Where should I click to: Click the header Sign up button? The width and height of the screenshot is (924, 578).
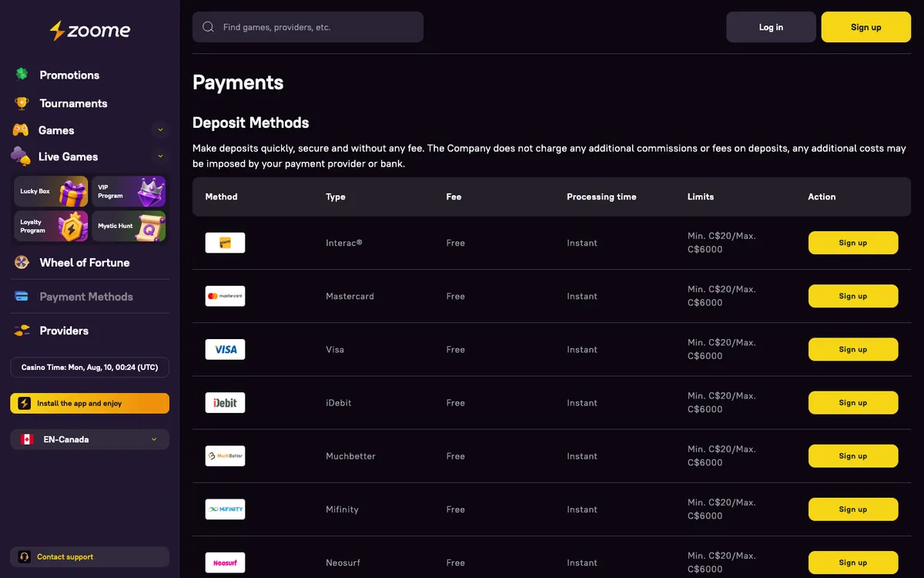[x=866, y=27]
